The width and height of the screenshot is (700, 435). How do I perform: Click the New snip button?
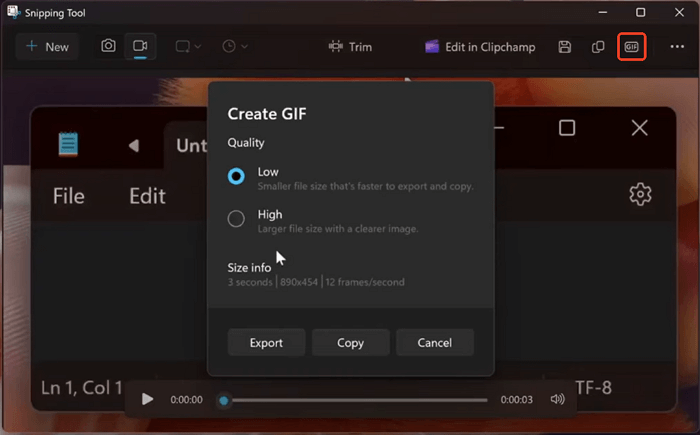pyautogui.click(x=47, y=46)
